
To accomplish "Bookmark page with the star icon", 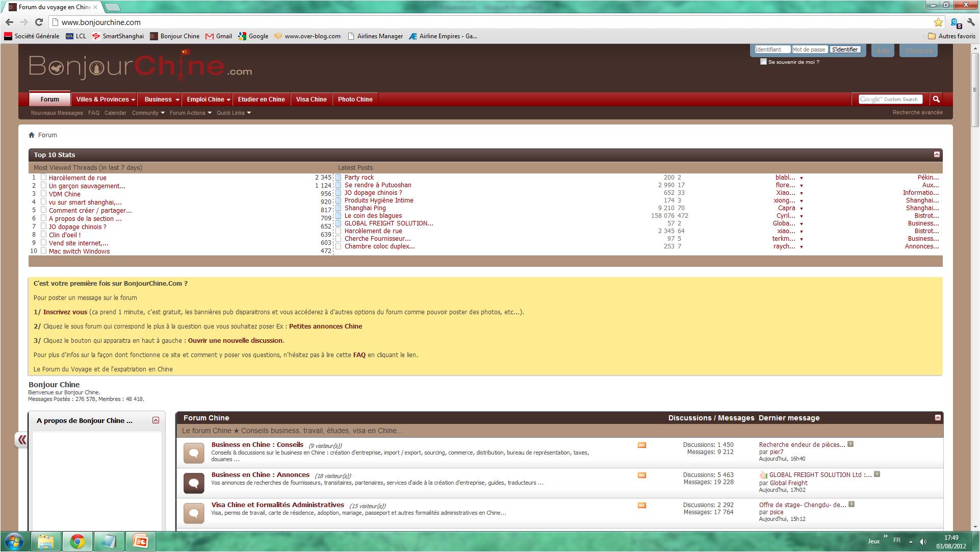I will (938, 22).
